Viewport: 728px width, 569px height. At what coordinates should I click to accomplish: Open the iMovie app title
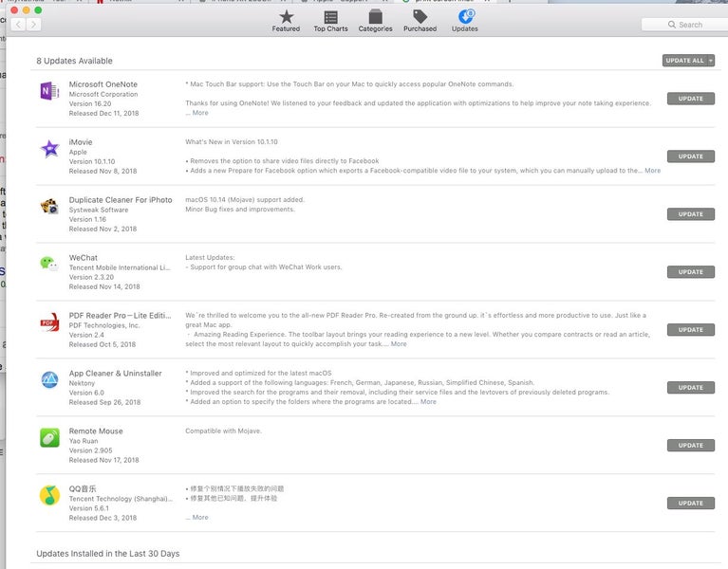[x=81, y=142]
